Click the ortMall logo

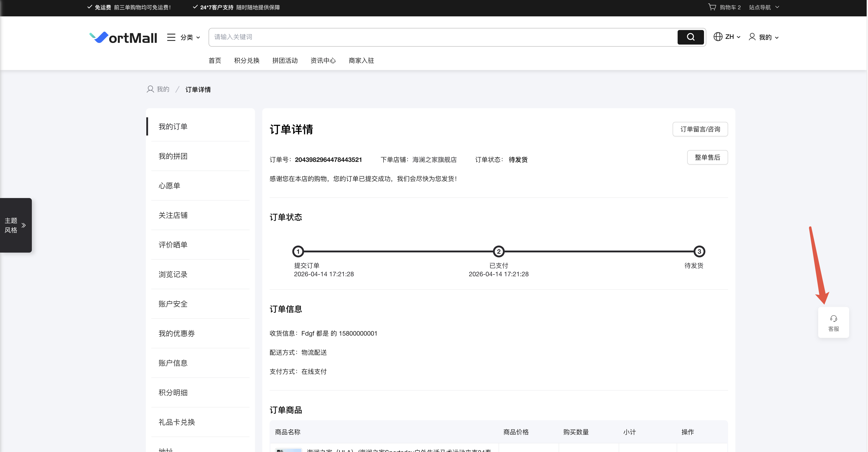tap(123, 37)
